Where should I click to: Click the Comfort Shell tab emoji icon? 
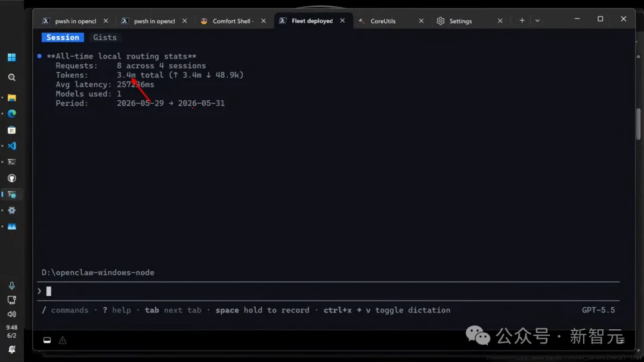point(204,21)
